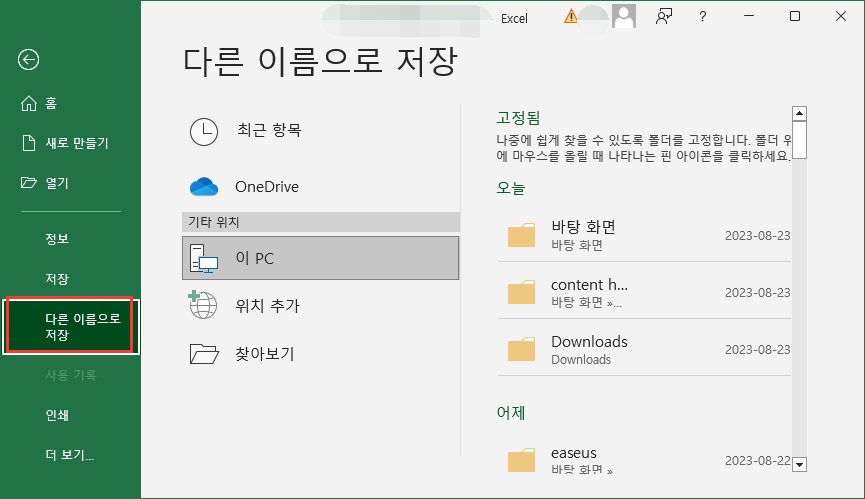The width and height of the screenshot is (865, 499).
Task: Click the open folder icon beside 열기
Action: [29, 183]
